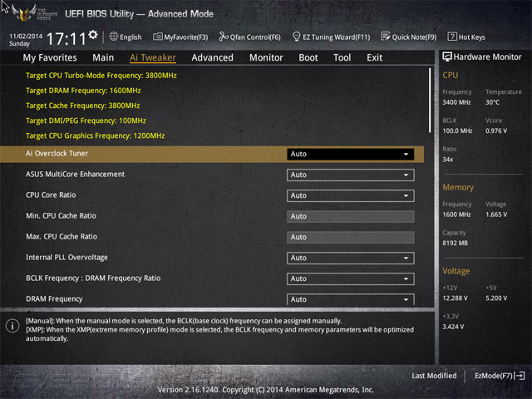The height and width of the screenshot is (399, 532).
Task: Open the CPU Core Ratio dropdown
Action: [350, 195]
